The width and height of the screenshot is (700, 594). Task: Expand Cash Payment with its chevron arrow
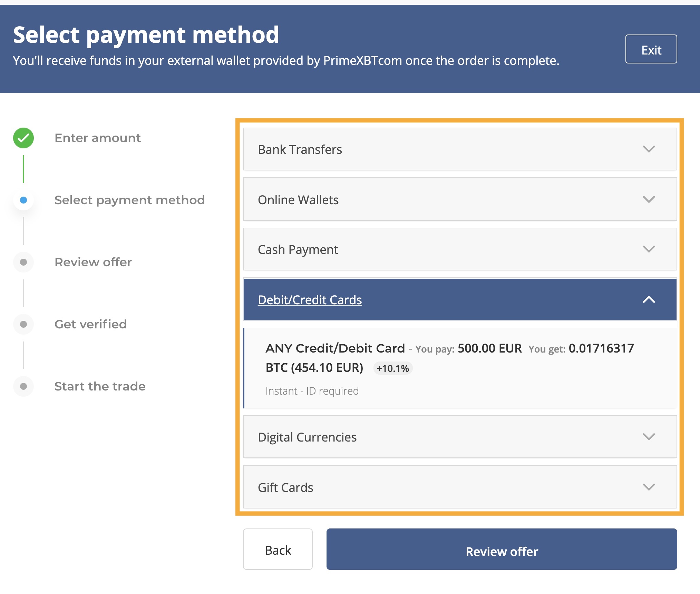(649, 249)
